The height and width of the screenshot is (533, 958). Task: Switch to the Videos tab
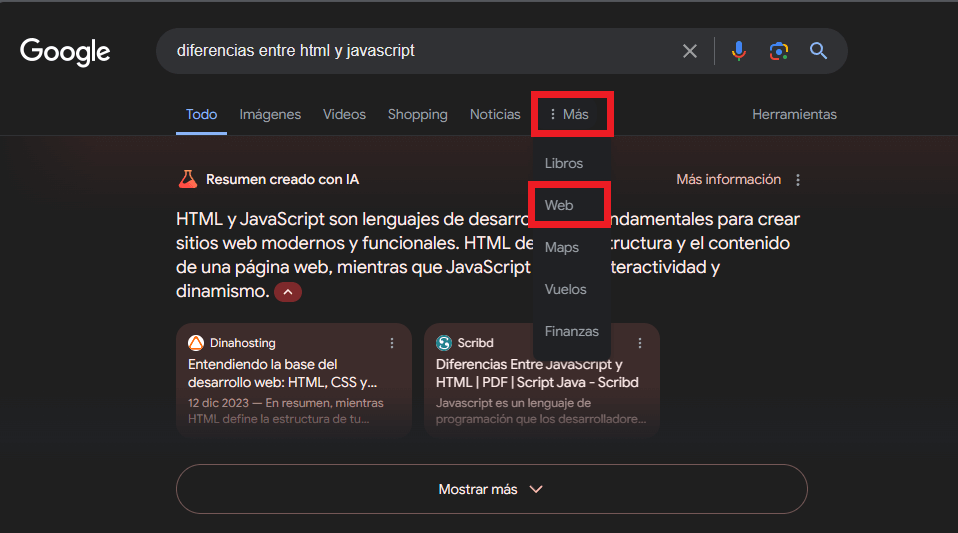[x=344, y=114]
